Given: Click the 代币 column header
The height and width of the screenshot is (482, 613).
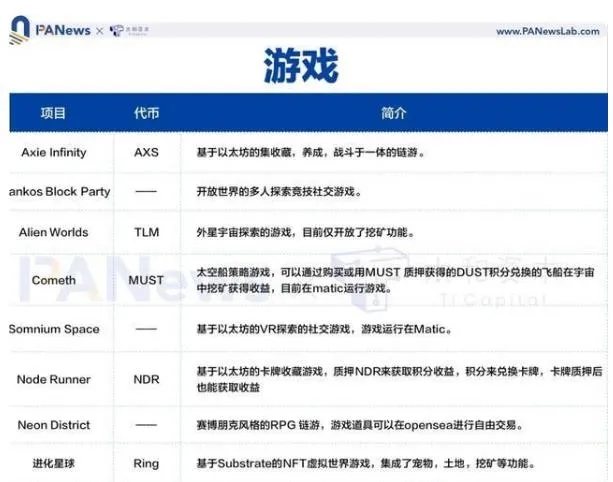Looking at the screenshot, I should (147, 113).
